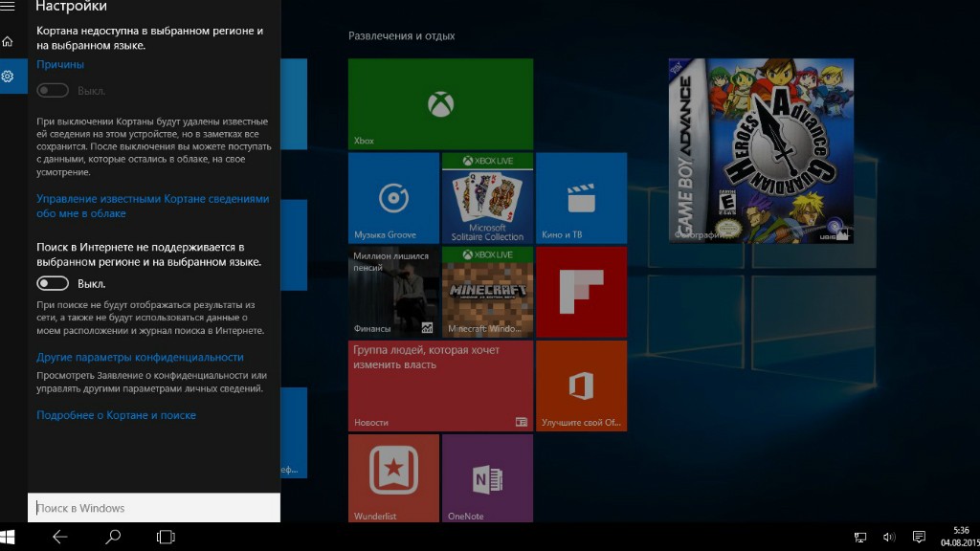Viewport: 980px width, 551px height.
Task: Open Управление известными Кортане сведениями link
Action: click(152, 207)
